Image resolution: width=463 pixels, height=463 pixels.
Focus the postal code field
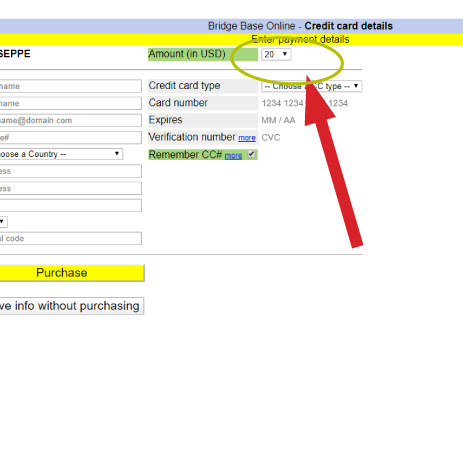(x=71, y=238)
